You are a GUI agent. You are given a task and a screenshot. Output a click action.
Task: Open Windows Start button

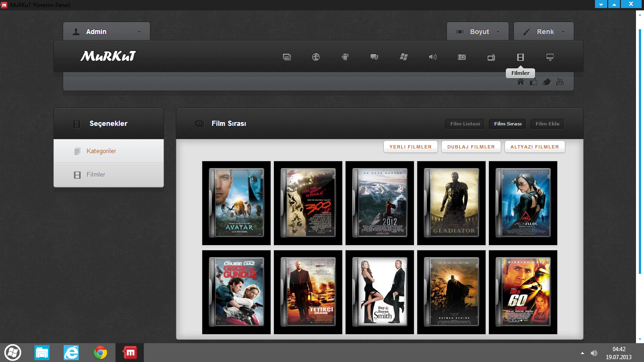pyautogui.click(x=13, y=353)
